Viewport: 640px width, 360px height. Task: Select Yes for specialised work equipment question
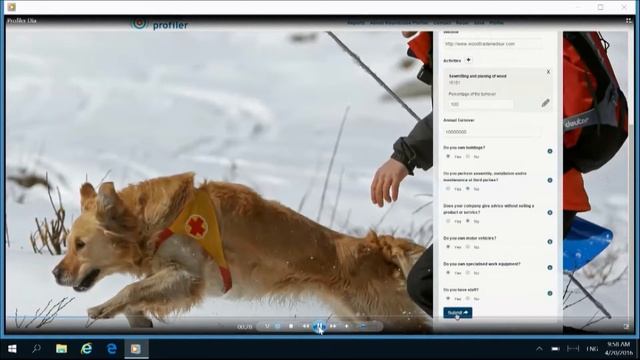[448, 272]
